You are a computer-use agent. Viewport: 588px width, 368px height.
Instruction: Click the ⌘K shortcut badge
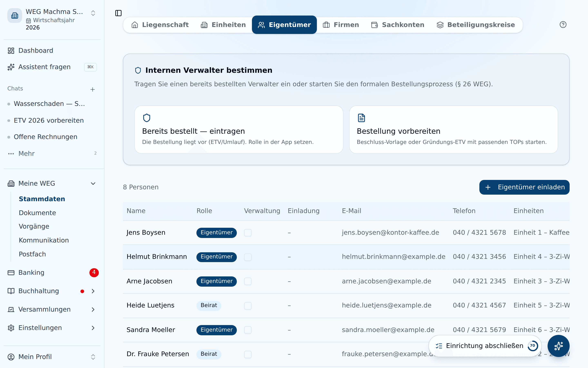coord(90,67)
